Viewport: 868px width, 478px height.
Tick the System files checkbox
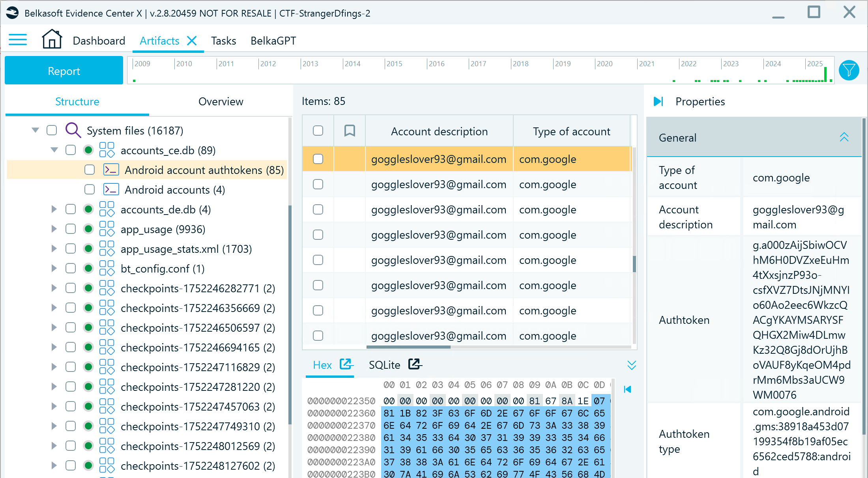pos(52,130)
